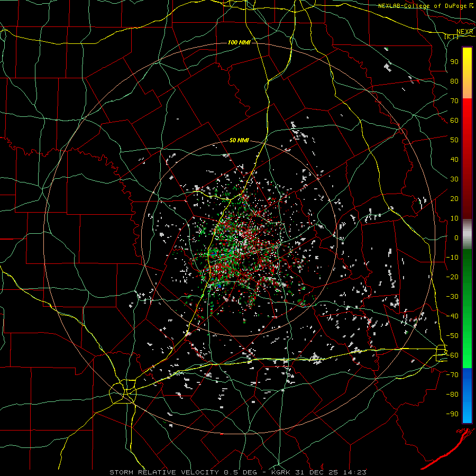
Task: Click the 50 NMI range ring label
Action: click(x=239, y=140)
